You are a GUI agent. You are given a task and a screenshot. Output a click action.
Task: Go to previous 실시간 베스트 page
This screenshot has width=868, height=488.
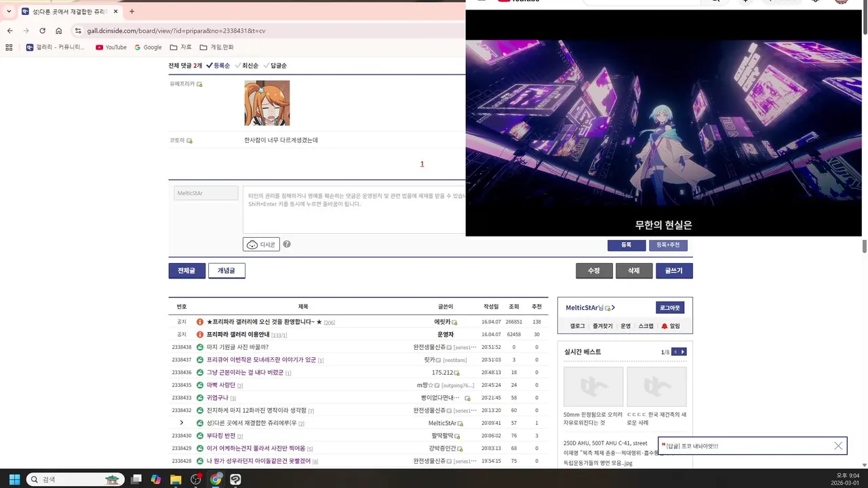point(674,352)
